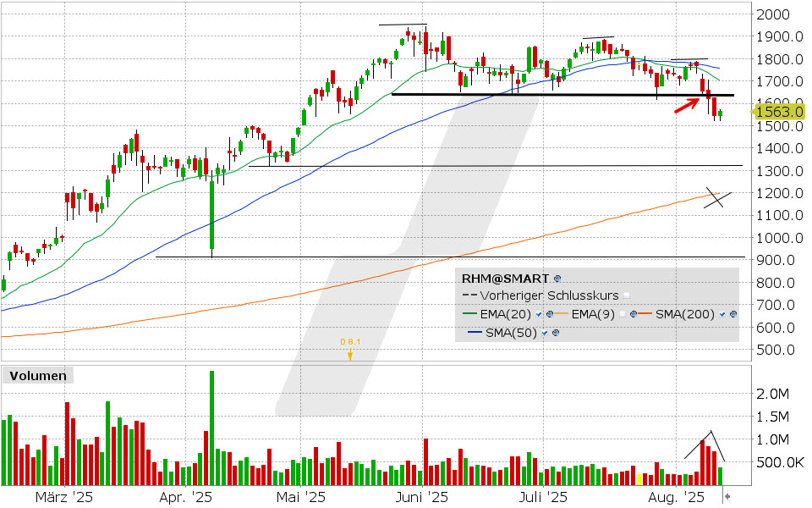Viewport: 812px width, 508px height.
Task: Click the Volumen panel label
Action: pos(38,376)
